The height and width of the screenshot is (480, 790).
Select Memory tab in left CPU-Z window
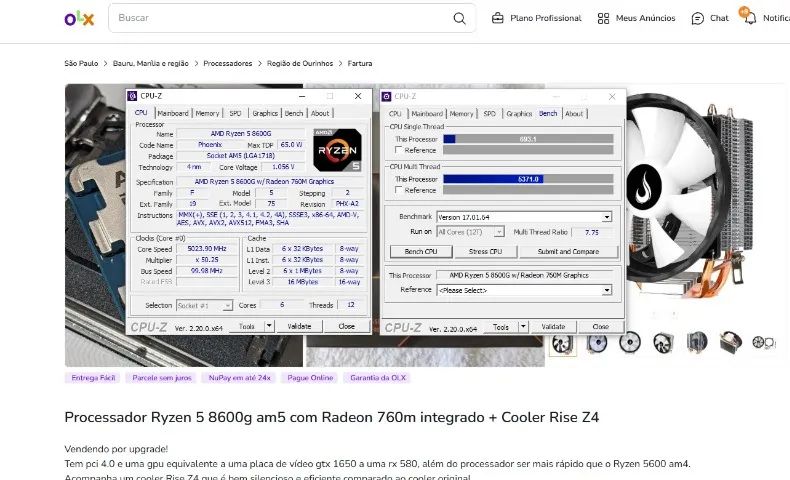(x=207, y=113)
